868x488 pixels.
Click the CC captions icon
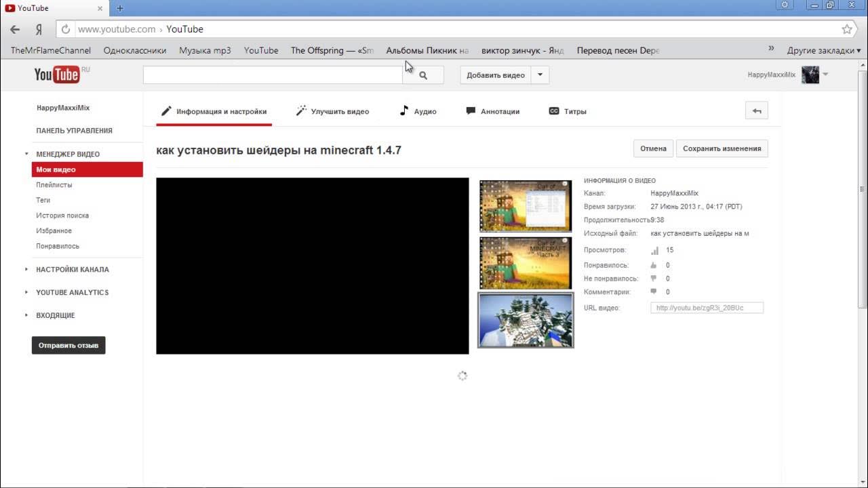554,111
